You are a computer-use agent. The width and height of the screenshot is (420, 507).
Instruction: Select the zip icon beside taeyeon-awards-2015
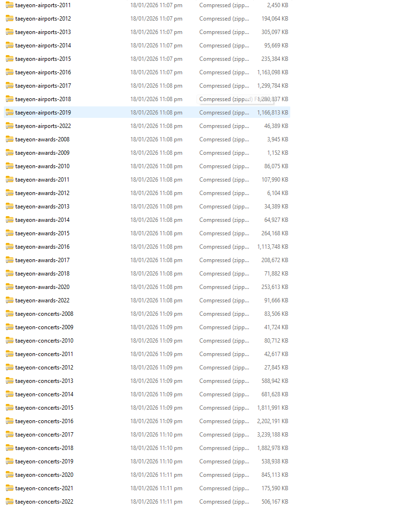coord(10,233)
